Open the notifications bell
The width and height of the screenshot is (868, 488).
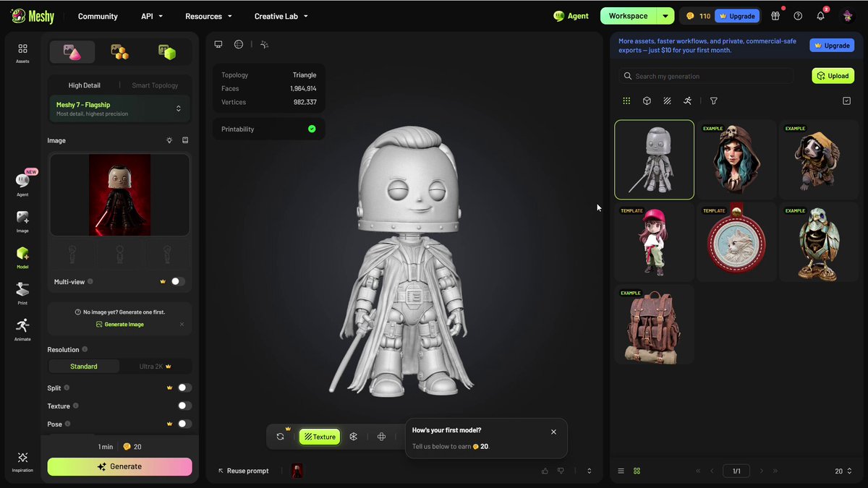(x=820, y=16)
